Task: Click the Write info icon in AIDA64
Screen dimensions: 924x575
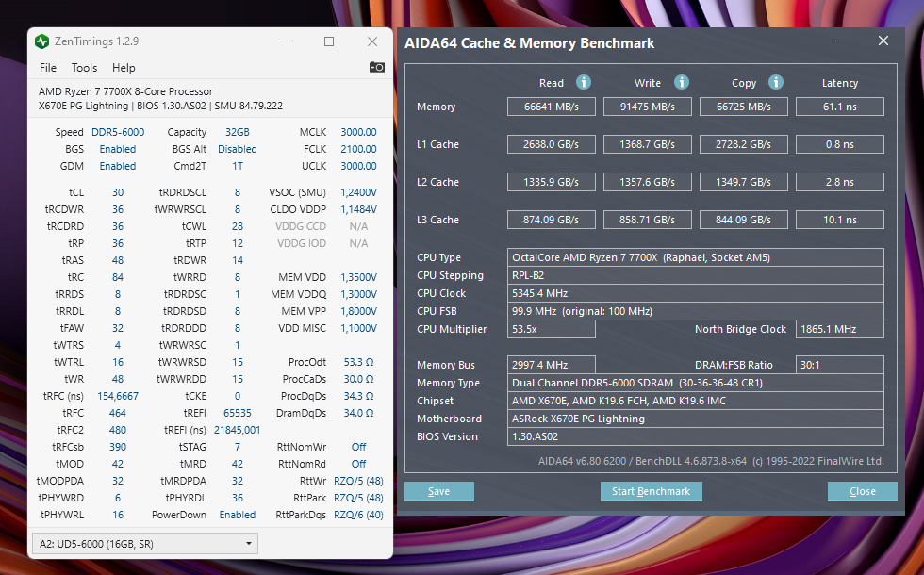Action: tap(681, 83)
